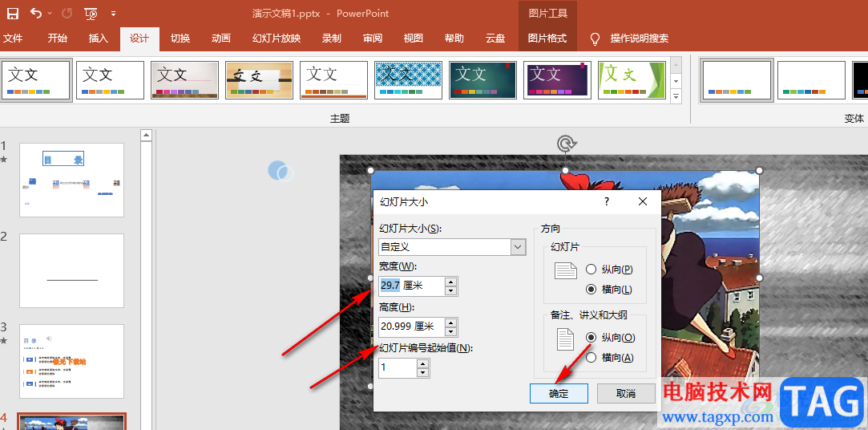Open the 幻灯片大小 combo box dropdown
Viewport: 868px width, 430px height.
coord(518,247)
